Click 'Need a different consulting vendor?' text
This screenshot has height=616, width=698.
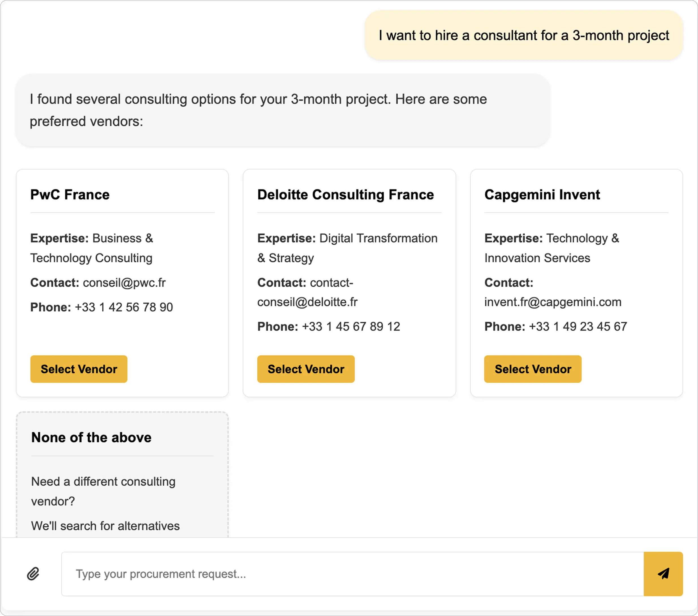point(103,491)
